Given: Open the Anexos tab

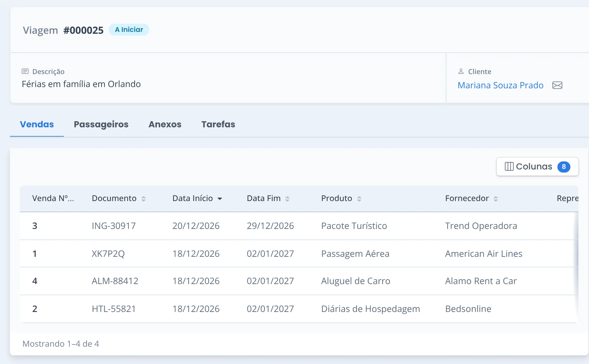Looking at the screenshot, I should [x=165, y=124].
